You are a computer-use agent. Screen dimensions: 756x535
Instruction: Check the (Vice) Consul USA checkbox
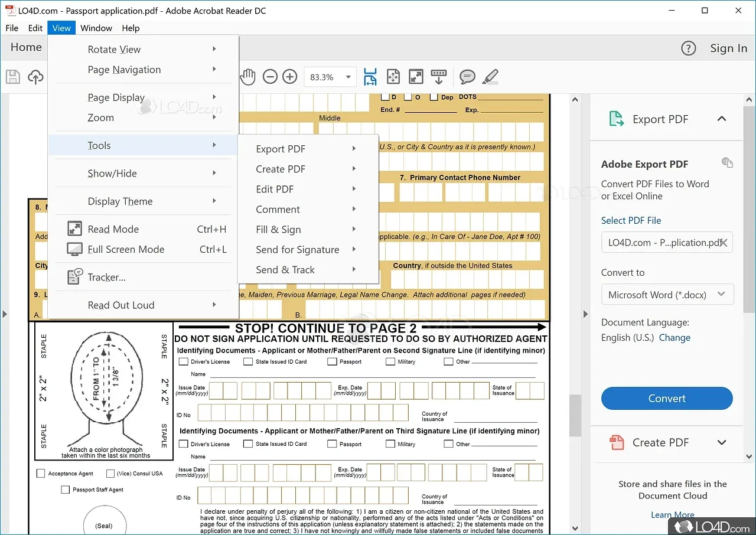point(110,473)
